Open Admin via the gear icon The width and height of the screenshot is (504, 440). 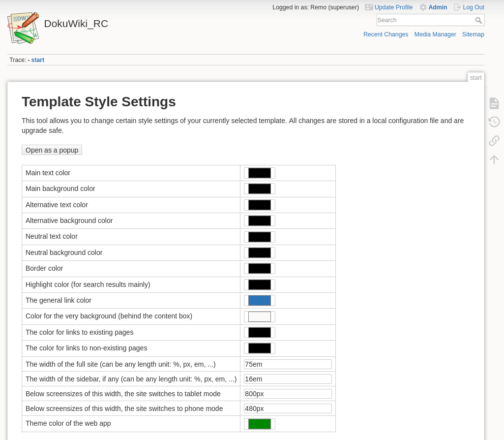423,7
